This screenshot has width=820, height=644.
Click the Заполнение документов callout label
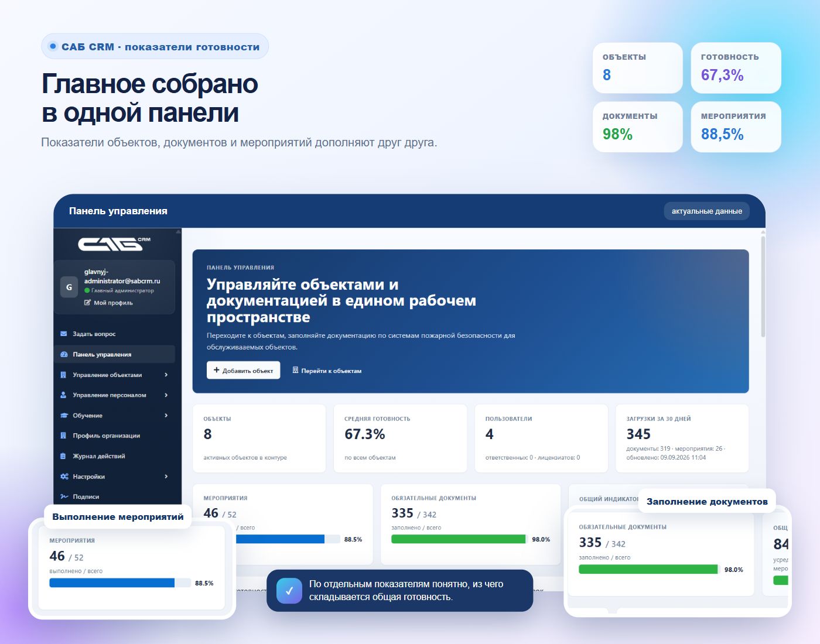[x=707, y=501]
